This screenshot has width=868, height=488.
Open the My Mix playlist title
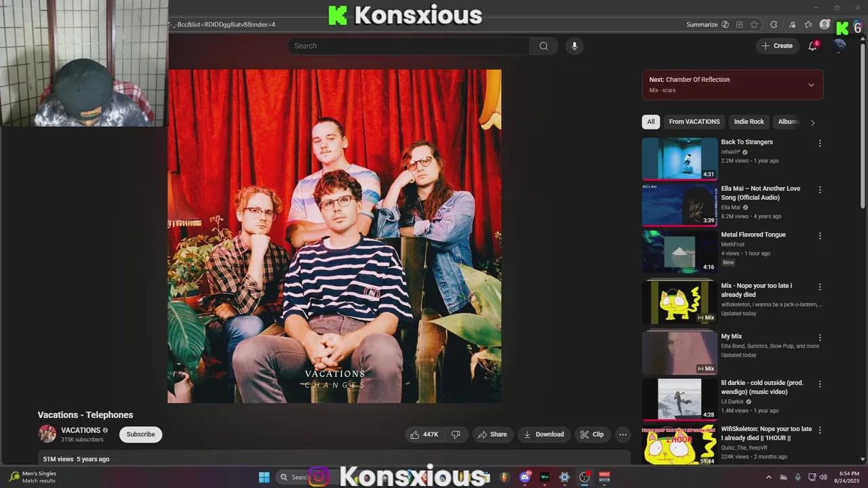click(731, 336)
